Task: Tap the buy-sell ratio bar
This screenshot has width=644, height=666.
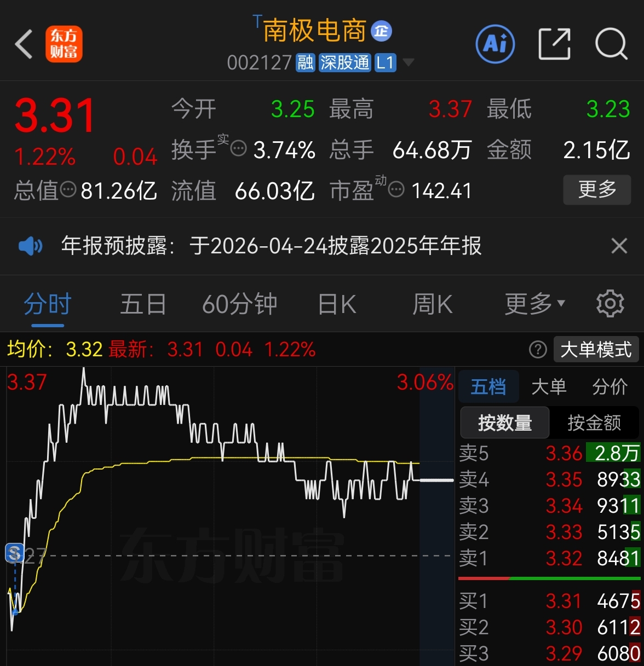Action: pyautogui.click(x=549, y=578)
